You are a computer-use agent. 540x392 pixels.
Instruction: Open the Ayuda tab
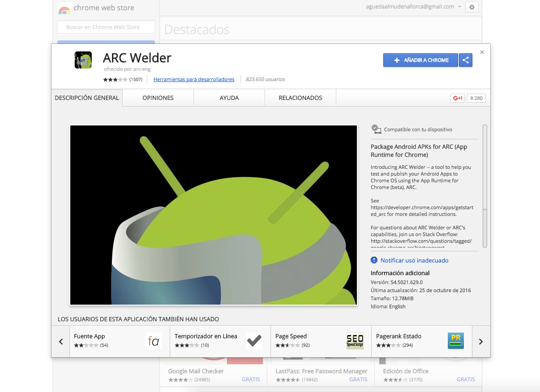[229, 98]
